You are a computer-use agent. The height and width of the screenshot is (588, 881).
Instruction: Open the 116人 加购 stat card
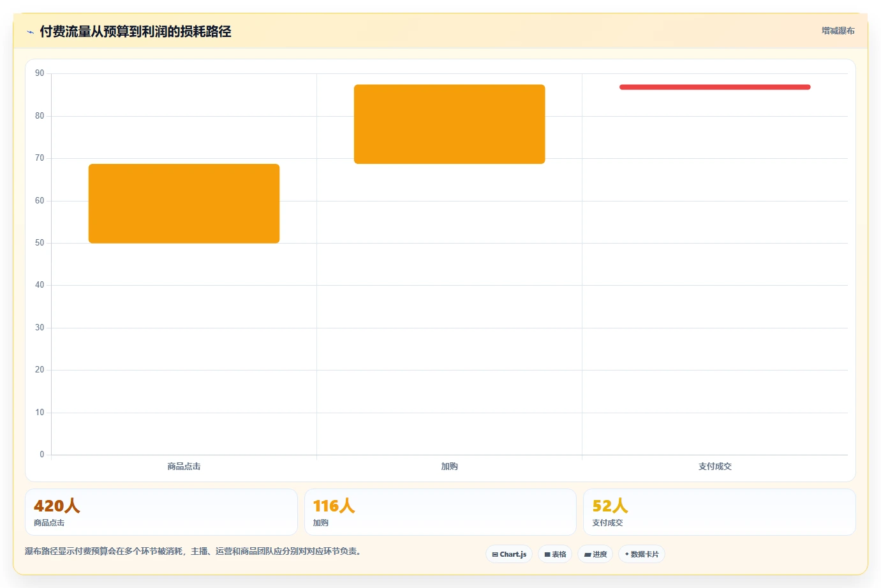pos(440,512)
